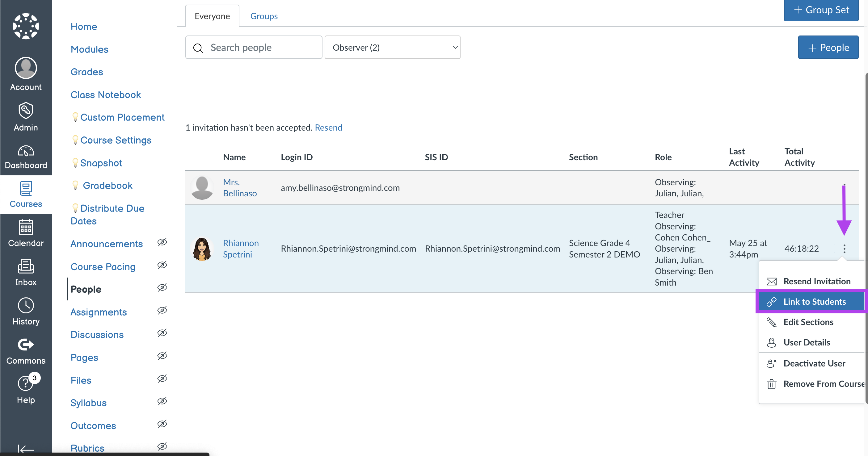Choose Remove From Course from the menu
The height and width of the screenshot is (456, 868).
click(x=811, y=384)
